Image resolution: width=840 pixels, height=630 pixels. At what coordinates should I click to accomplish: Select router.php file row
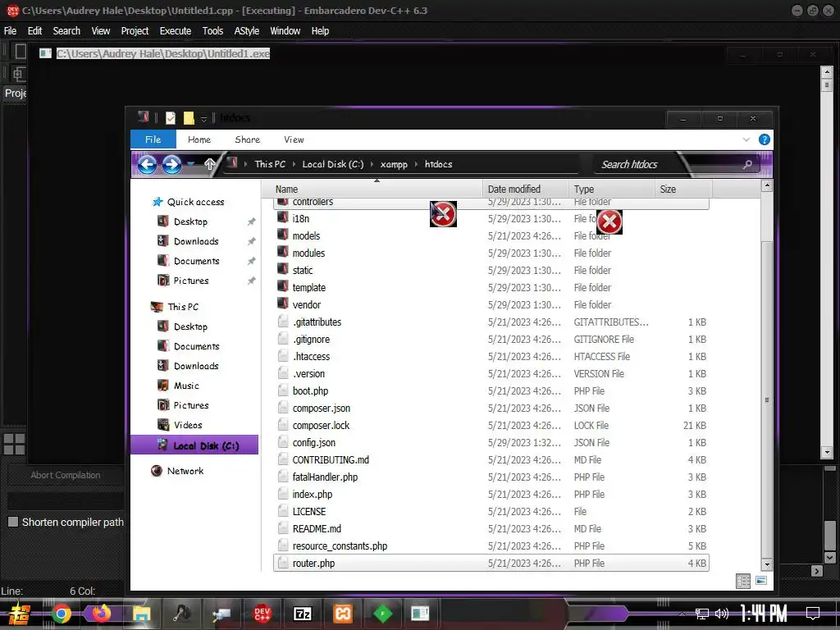[x=491, y=563]
